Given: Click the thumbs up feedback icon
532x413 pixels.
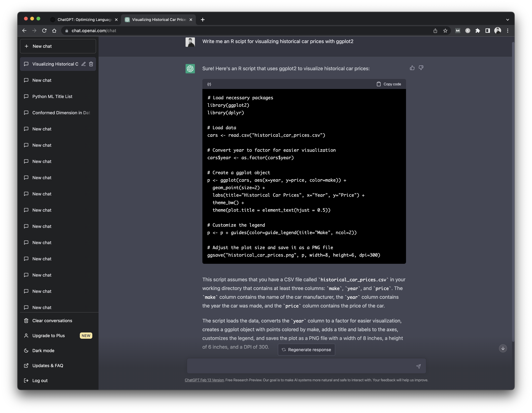Looking at the screenshot, I should (x=412, y=68).
